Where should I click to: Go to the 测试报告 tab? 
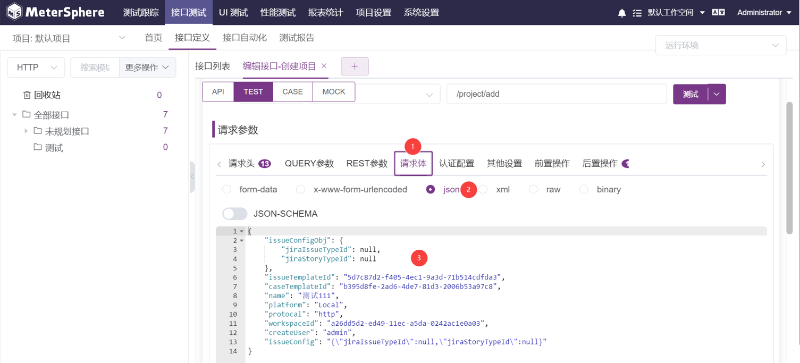(296, 38)
